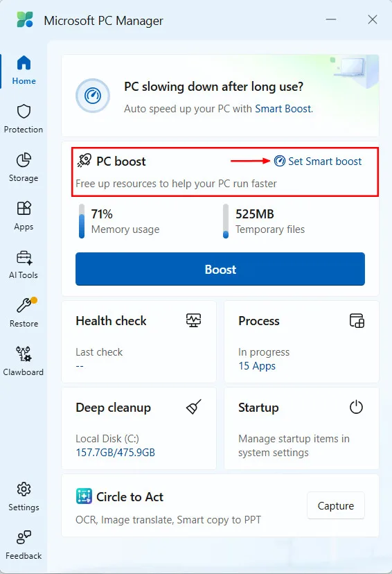Click the 15 Apps link
Screen dimensions: 392x574
[x=257, y=366]
